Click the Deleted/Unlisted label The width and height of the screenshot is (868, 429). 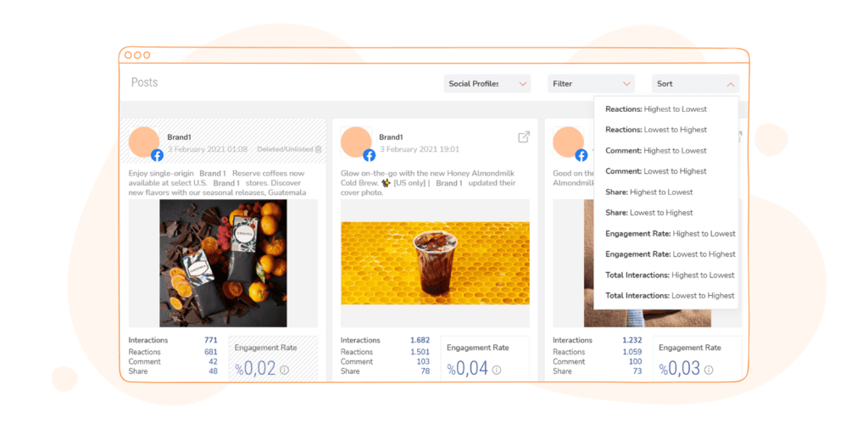click(x=285, y=149)
